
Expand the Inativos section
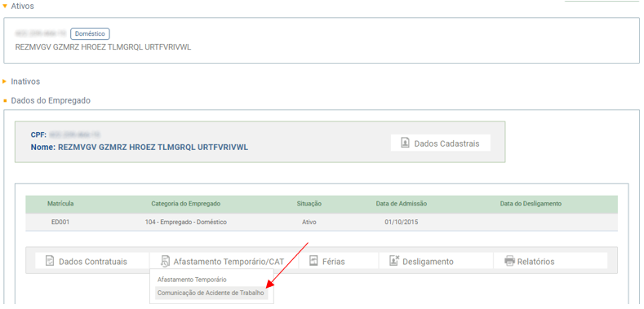(x=5, y=82)
